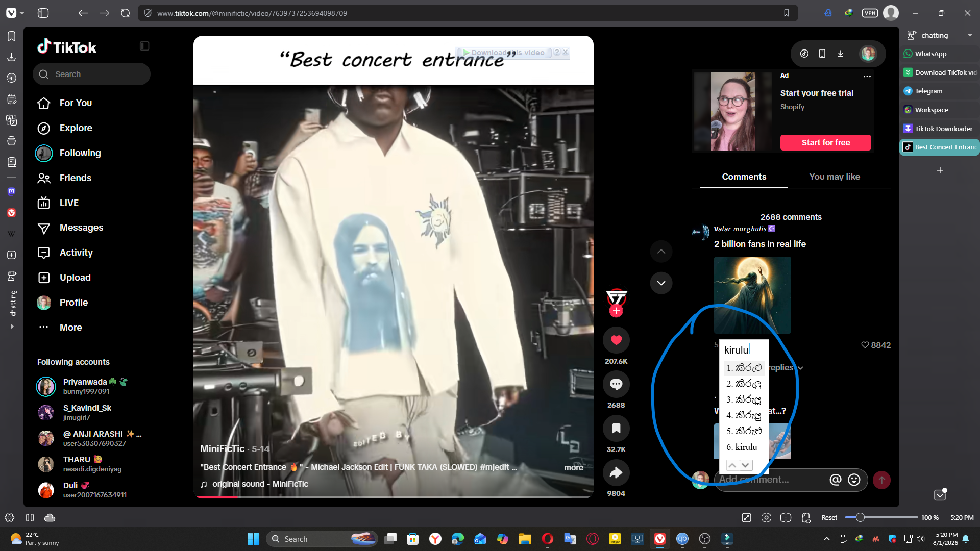Toggle tab tiling in status bar
Viewport: 980px width, 551px height.
tap(786, 518)
